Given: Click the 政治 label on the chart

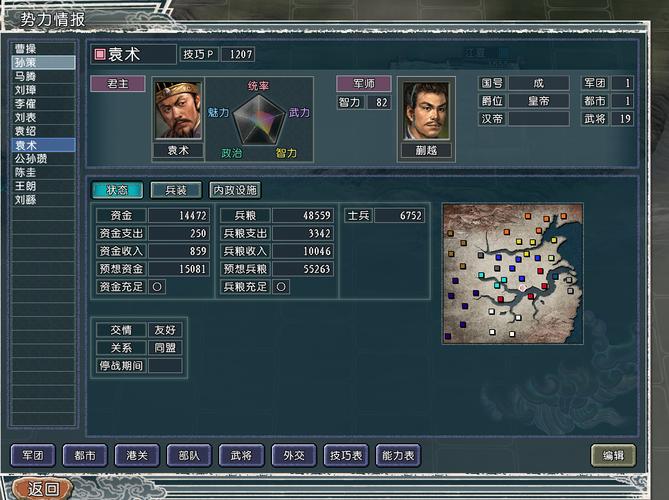Looking at the screenshot, I should 232,153.
